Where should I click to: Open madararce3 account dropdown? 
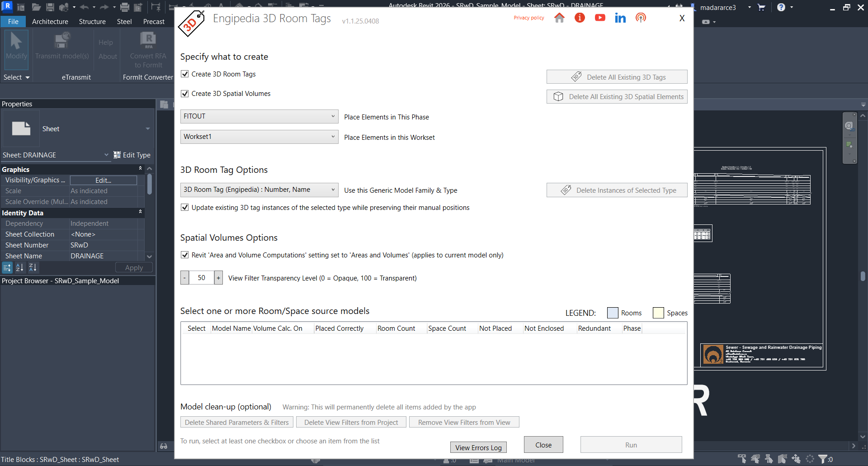tap(750, 7)
